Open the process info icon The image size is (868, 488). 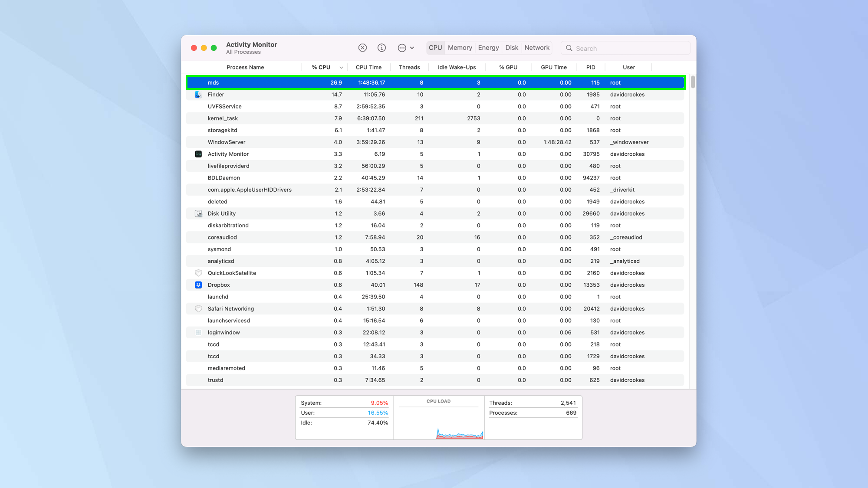click(381, 48)
